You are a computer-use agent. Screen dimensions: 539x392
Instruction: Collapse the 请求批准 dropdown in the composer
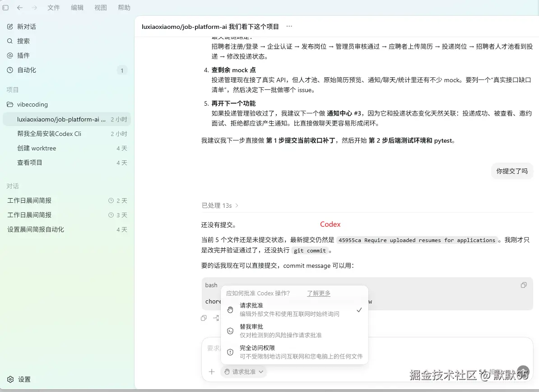tap(244, 372)
